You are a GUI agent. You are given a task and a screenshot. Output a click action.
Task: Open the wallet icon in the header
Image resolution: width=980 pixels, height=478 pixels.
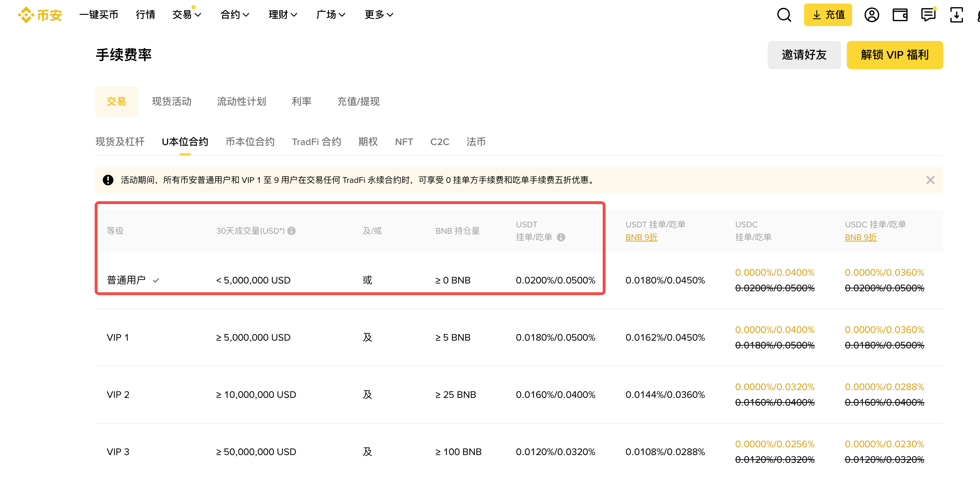point(900,15)
